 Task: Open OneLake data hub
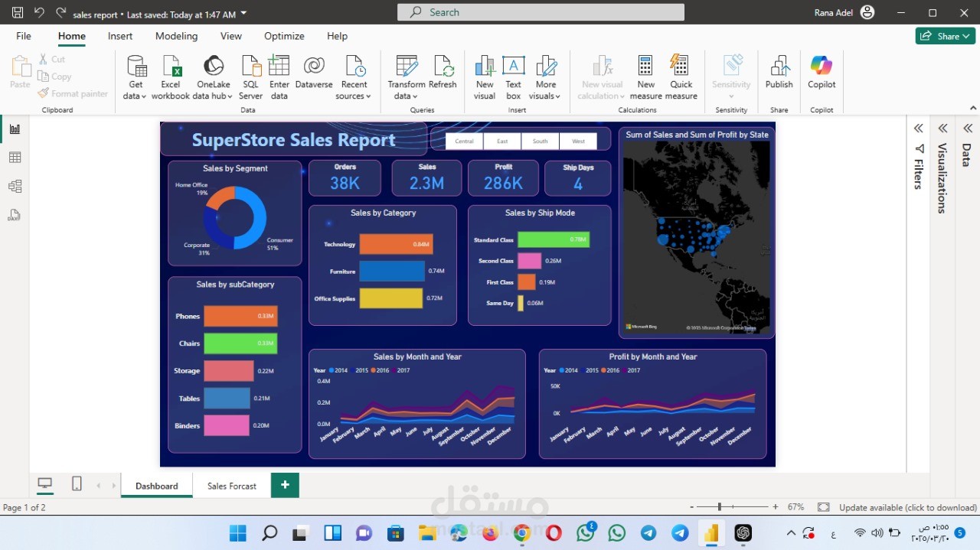tap(213, 77)
